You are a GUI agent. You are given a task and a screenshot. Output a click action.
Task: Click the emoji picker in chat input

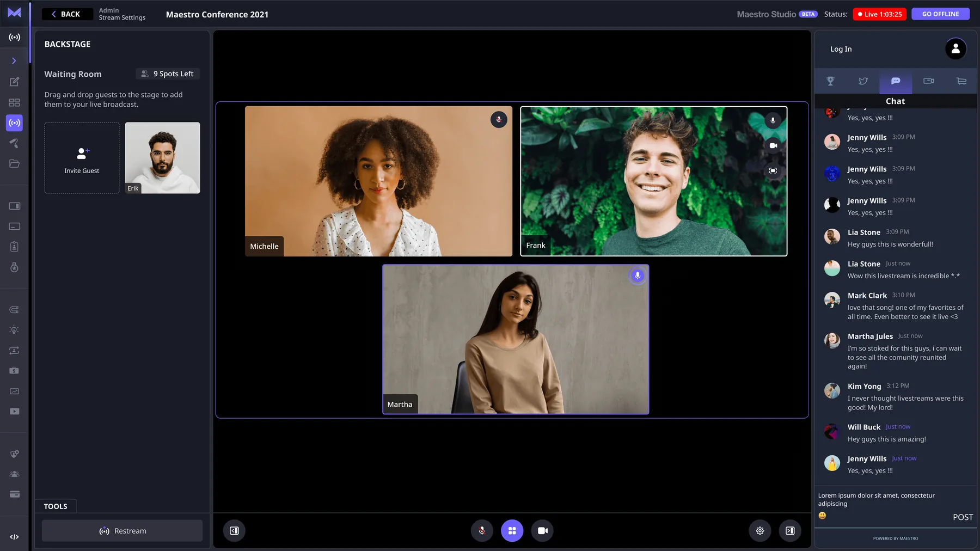pyautogui.click(x=822, y=516)
